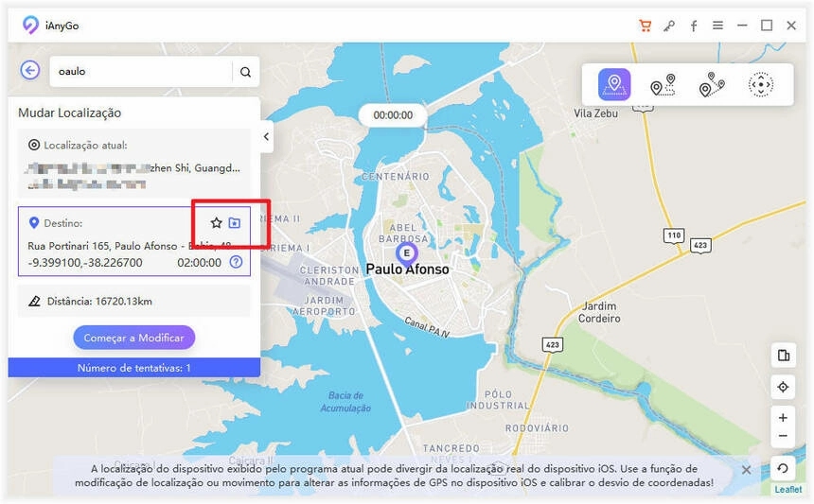
Task: Zoom out on the map
Action: [783, 436]
